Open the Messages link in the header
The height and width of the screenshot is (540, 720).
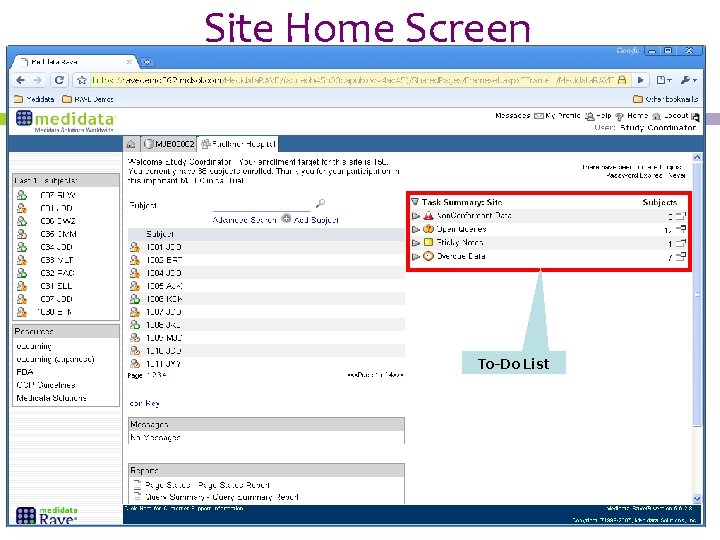(512, 115)
